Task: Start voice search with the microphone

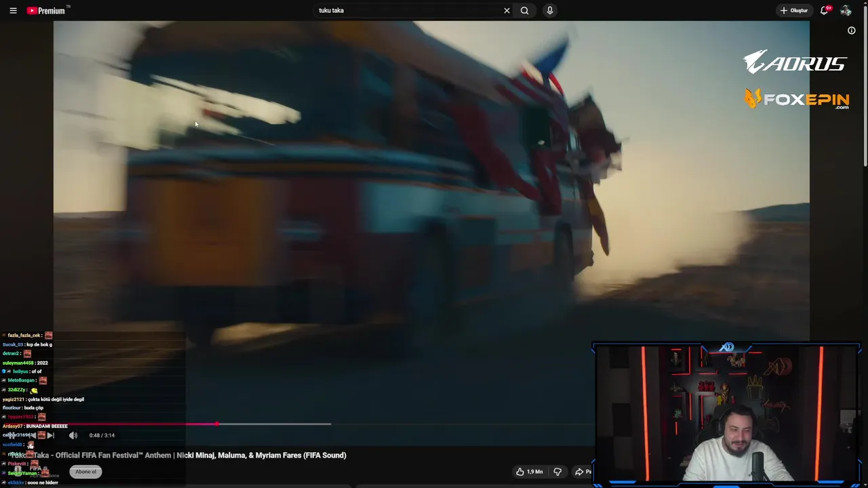Action: pos(550,10)
